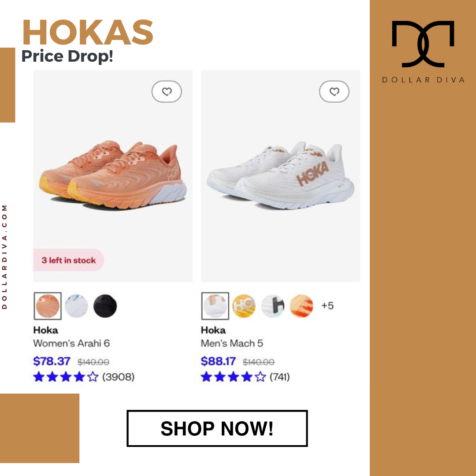This screenshot has height=476, width=476.
Task: Click the 3 left in stock badge
Action: click(x=69, y=260)
